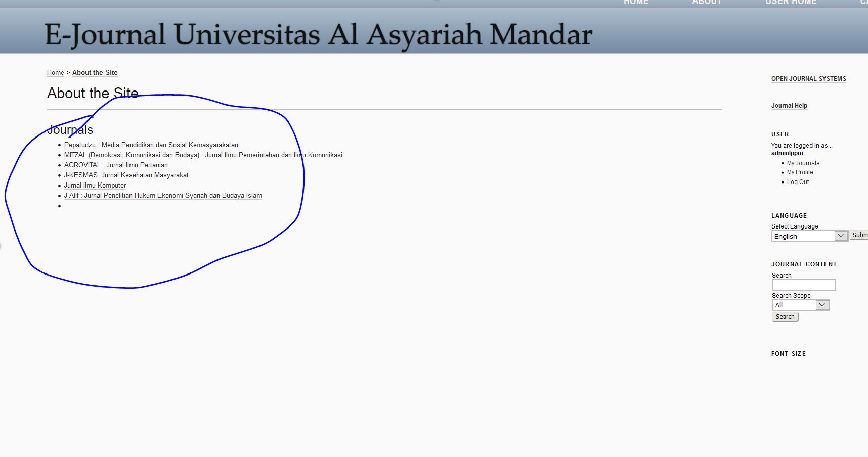Screen dimensions: 868x457
Task: Focus the journal content Search field
Action: [803, 285]
